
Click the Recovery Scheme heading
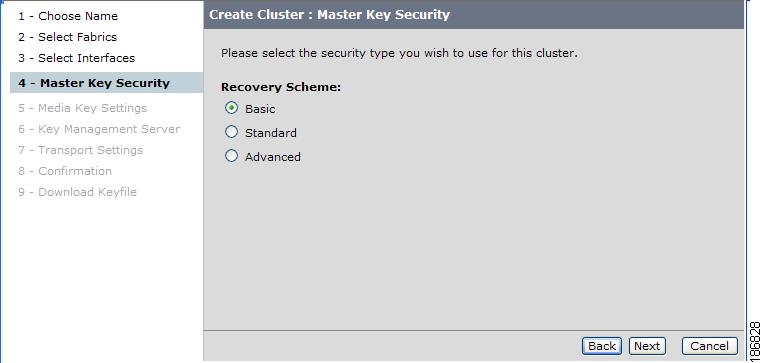tap(281, 87)
